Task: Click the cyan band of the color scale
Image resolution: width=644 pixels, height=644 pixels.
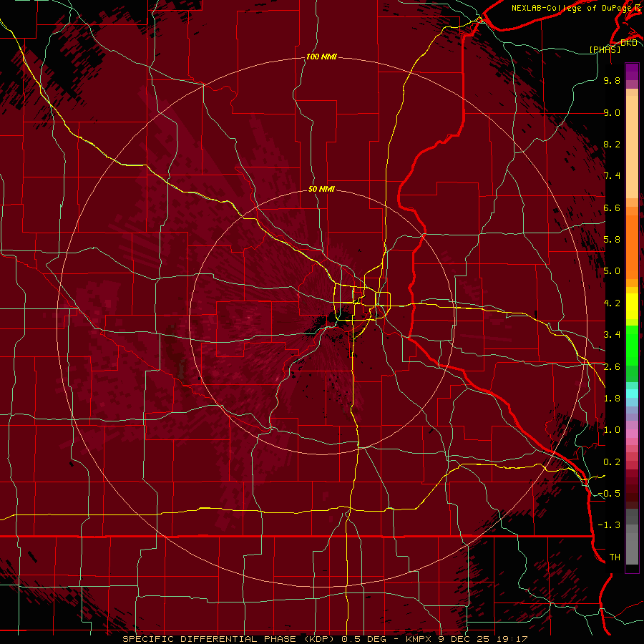Action: [632, 394]
